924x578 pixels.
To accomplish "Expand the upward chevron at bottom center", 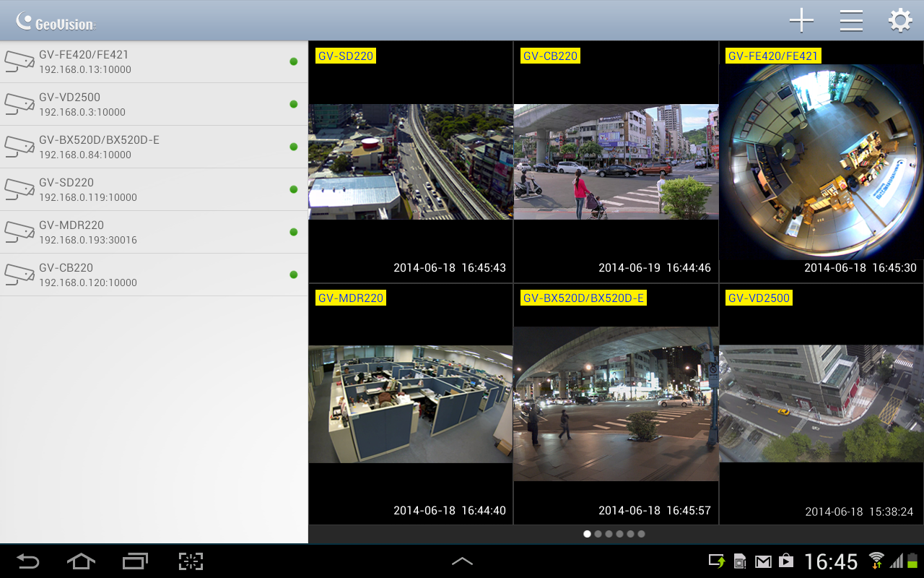I will (x=462, y=561).
